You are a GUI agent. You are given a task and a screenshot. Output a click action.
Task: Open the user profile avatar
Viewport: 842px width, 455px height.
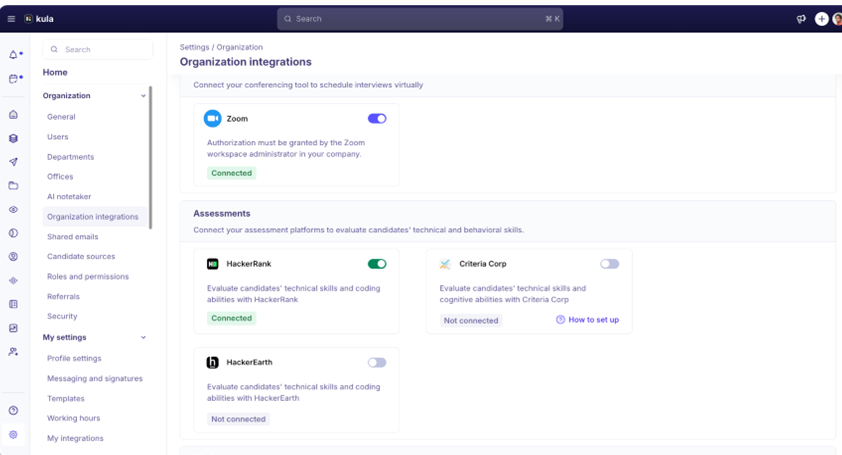click(x=837, y=19)
